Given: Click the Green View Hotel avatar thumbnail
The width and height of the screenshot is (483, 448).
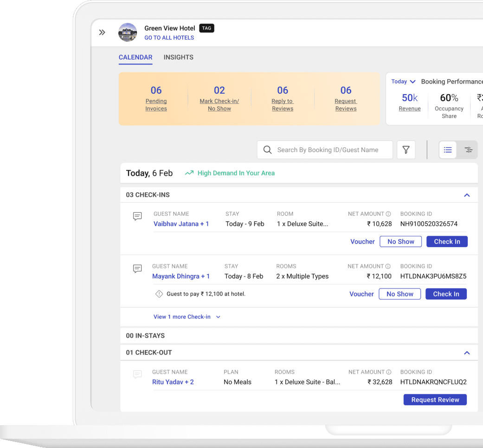Looking at the screenshot, I should point(128,32).
